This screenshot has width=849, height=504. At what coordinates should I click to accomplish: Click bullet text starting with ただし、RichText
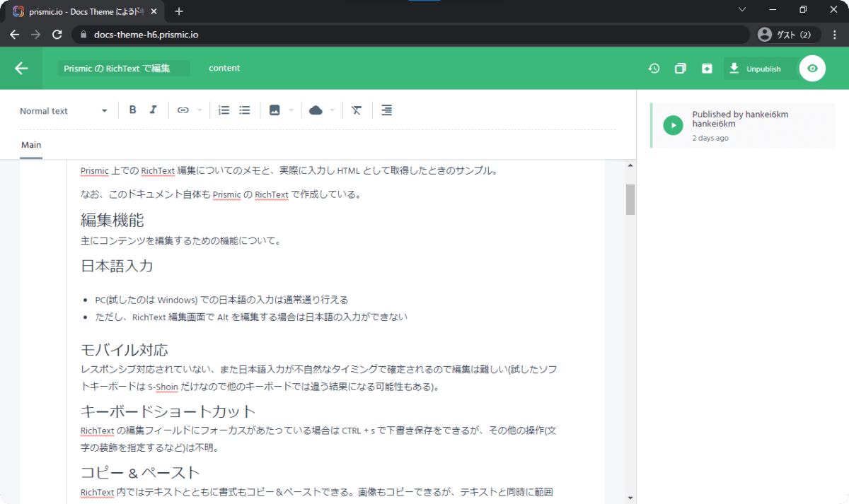point(251,317)
